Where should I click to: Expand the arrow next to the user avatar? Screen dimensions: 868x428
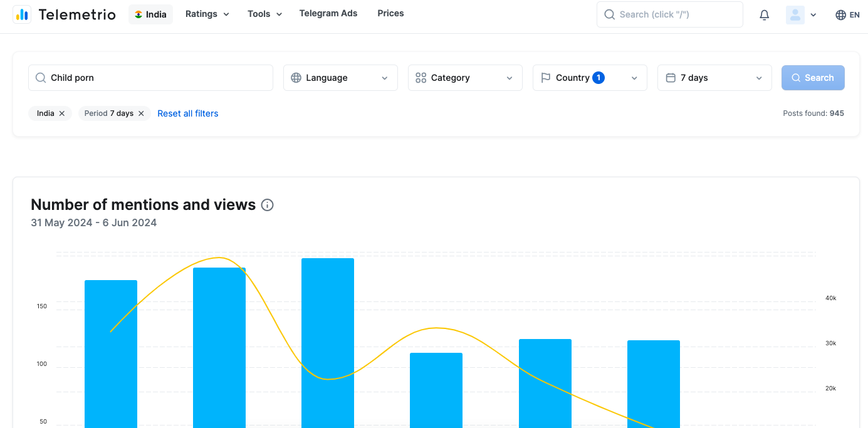(813, 15)
